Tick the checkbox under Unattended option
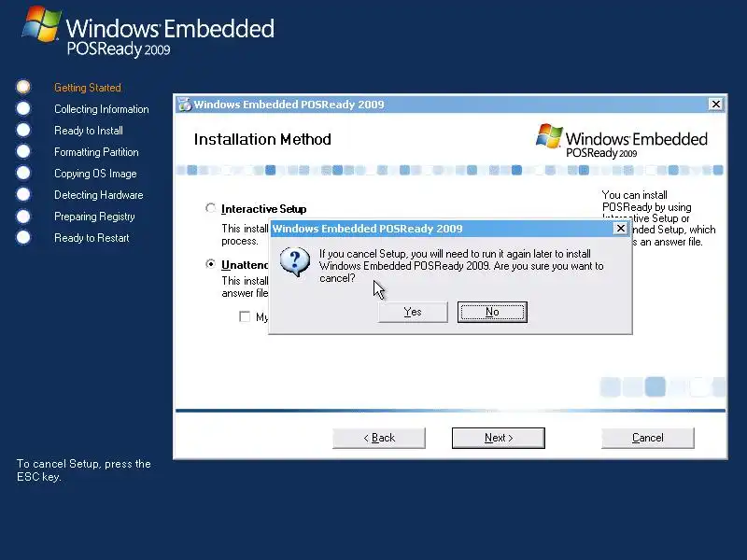This screenshot has width=747, height=560. tap(245, 316)
